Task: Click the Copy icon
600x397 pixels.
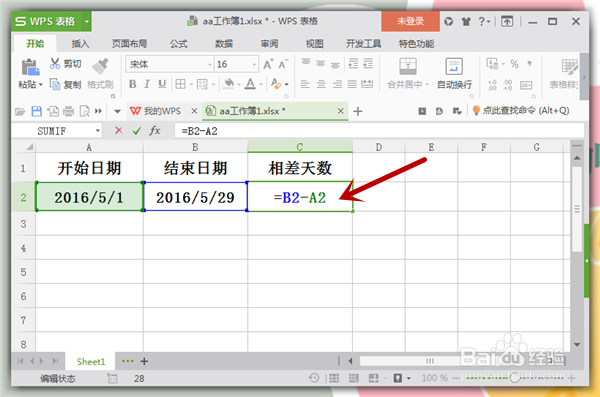Action: click(x=55, y=84)
